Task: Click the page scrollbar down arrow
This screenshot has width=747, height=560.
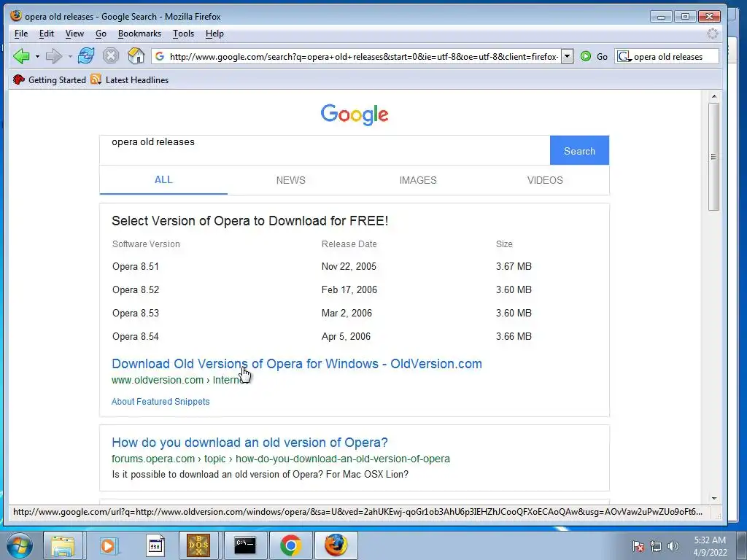Action: [x=713, y=499]
